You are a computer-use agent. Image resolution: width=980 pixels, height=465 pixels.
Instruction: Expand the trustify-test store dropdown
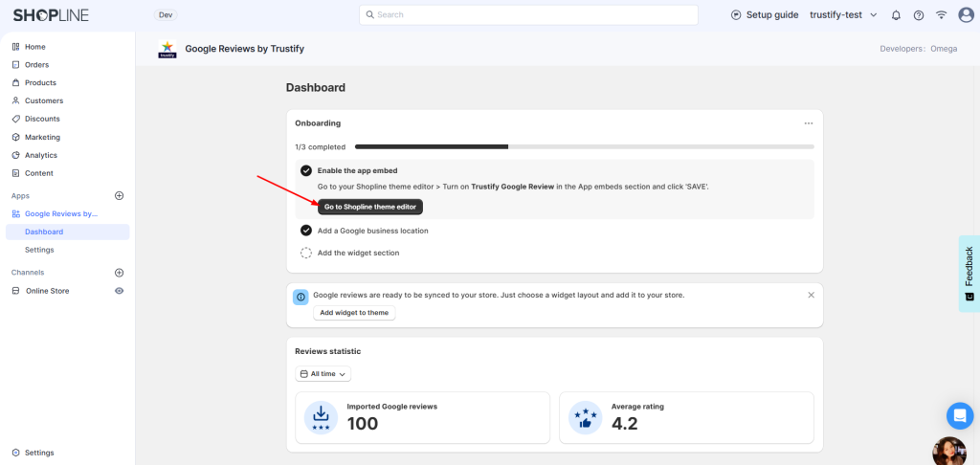[x=844, y=15]
